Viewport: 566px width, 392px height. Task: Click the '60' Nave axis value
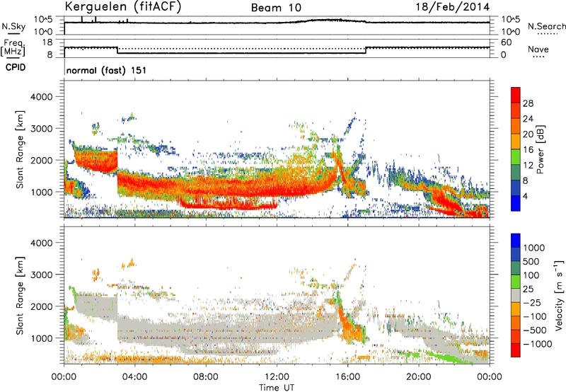(x=506, y=42)
